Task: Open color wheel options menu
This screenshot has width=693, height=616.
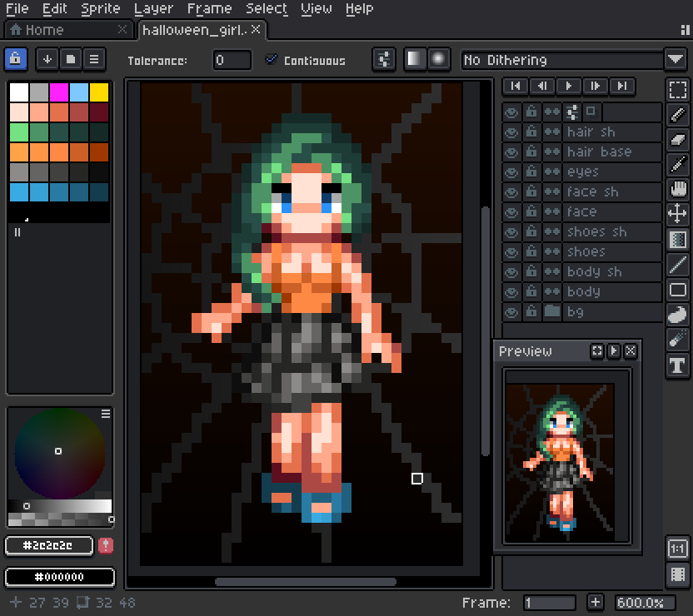Action: pyautogui.click(x=106, y=414)
